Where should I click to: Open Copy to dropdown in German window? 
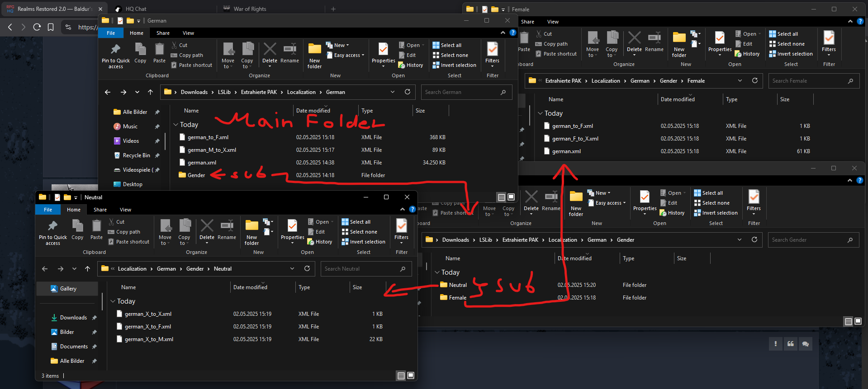tap(247, 55)
